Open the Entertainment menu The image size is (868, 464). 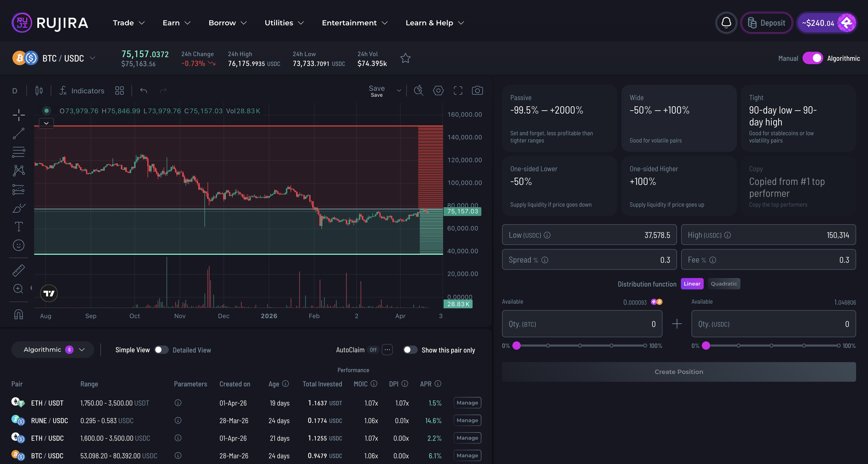click(x=355, y=23)
